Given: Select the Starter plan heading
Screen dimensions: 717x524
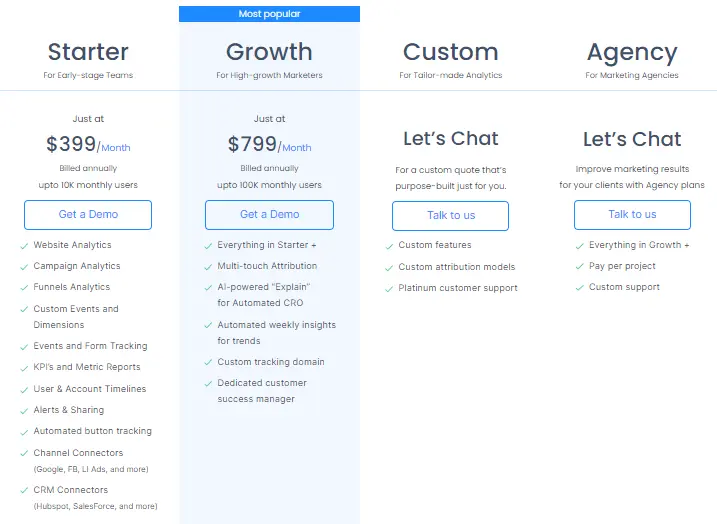Looking at the screenshot, I should pos(88,52).
